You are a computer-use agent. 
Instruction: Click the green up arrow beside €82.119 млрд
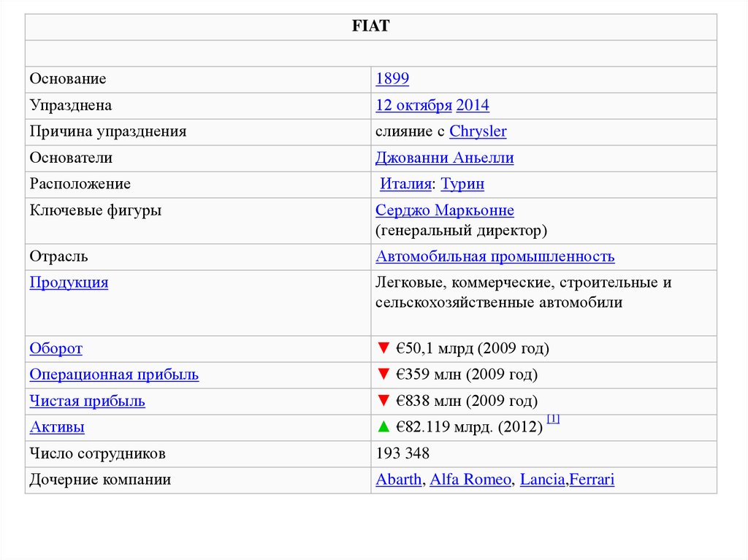click(383, 426)
